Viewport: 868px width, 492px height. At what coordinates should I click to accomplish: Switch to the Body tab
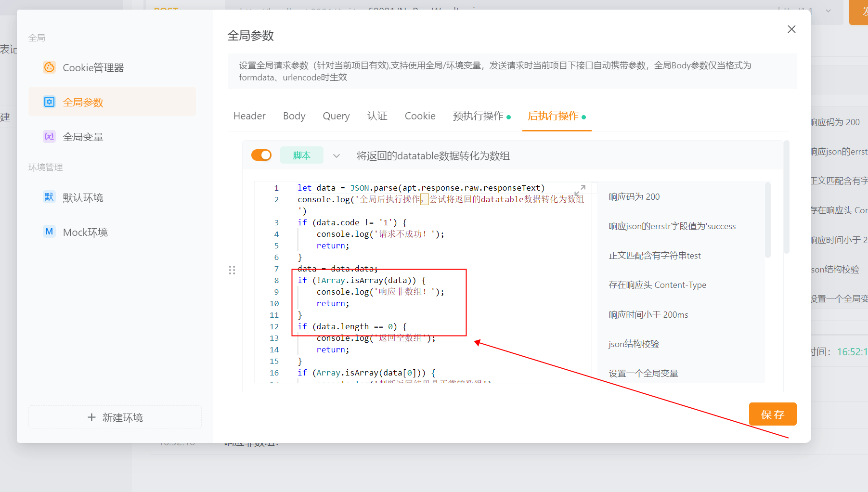coord(294,116)
